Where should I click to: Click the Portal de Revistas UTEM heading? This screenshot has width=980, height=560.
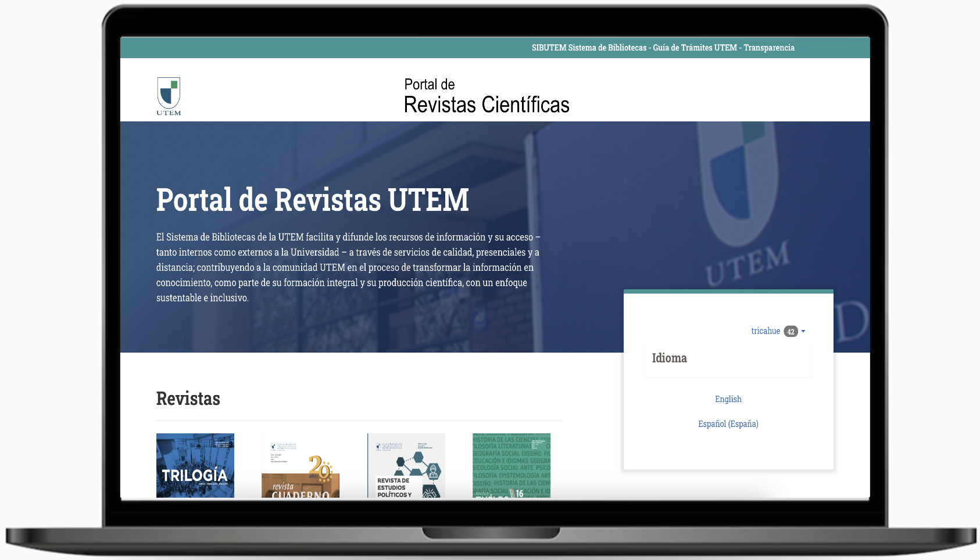(312, 200)
